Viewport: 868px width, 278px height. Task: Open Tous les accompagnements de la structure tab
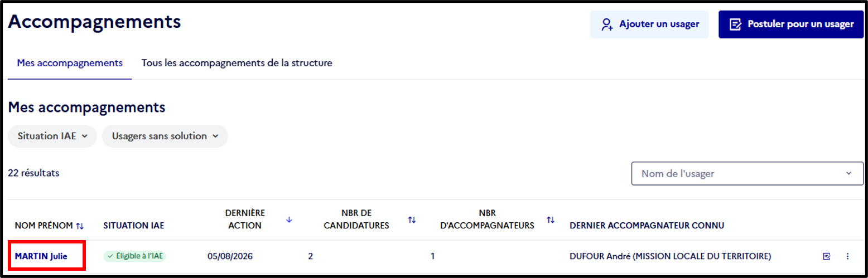coord(237,63)
